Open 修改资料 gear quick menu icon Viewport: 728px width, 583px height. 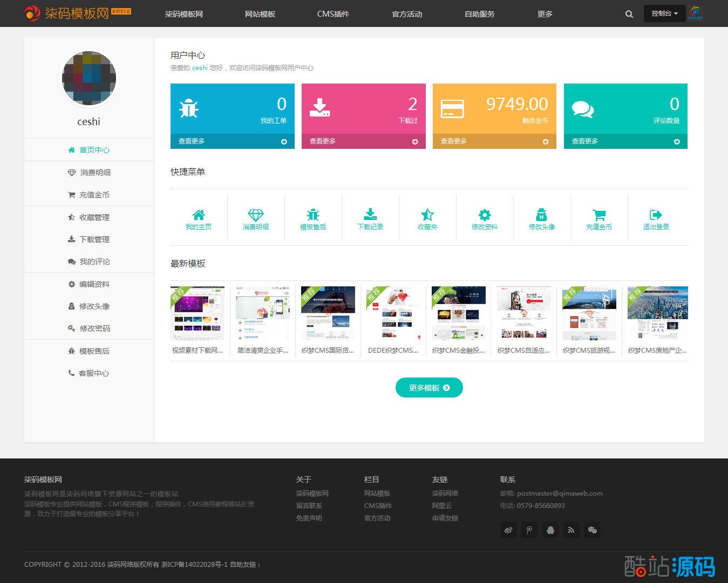[485, 215]
